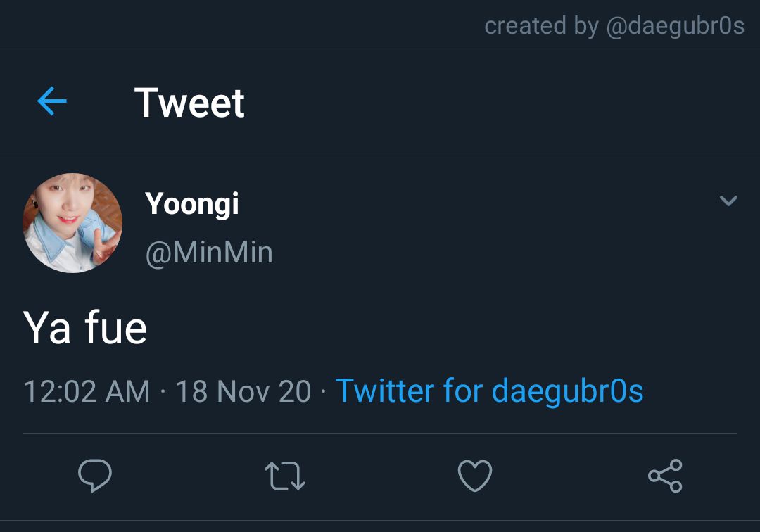This screenshot has height=532, width=760.
Task: Tap the created by @daegubr0s watermark
Action: click(614, 26)
